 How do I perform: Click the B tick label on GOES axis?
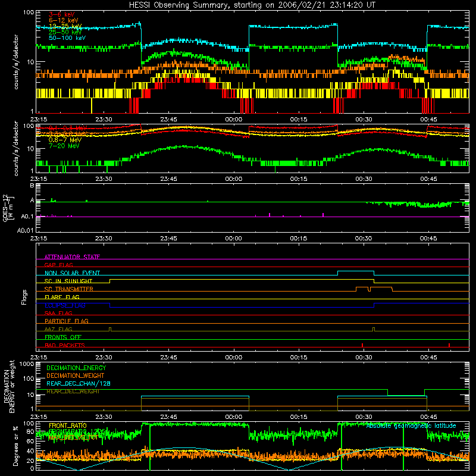click(x=32, y=185)
